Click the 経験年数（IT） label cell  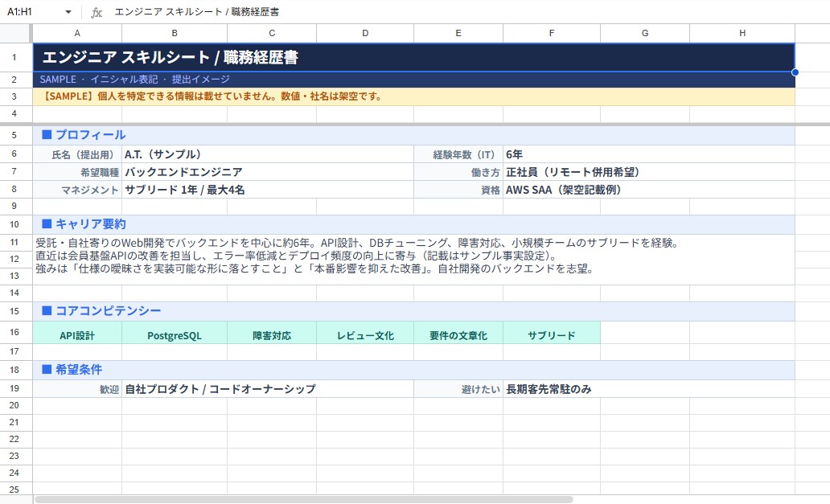pos(458,154)
